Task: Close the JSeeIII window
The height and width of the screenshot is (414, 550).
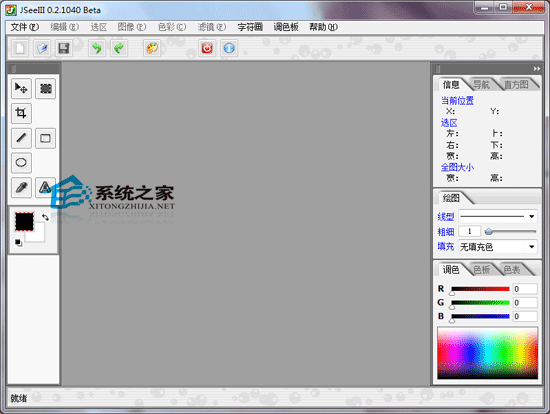Action: tap(529, 7)
